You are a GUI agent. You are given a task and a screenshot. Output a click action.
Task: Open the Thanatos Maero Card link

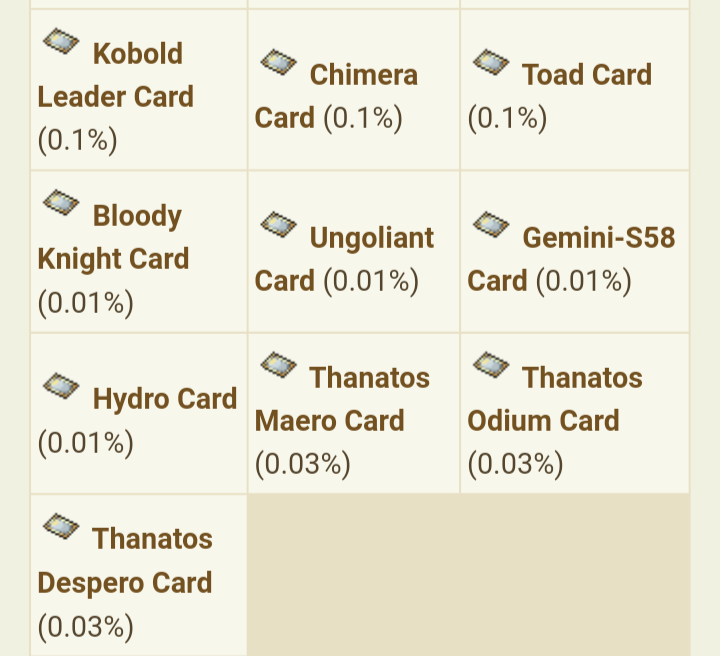pyautogui.click(x=343, y=399)
